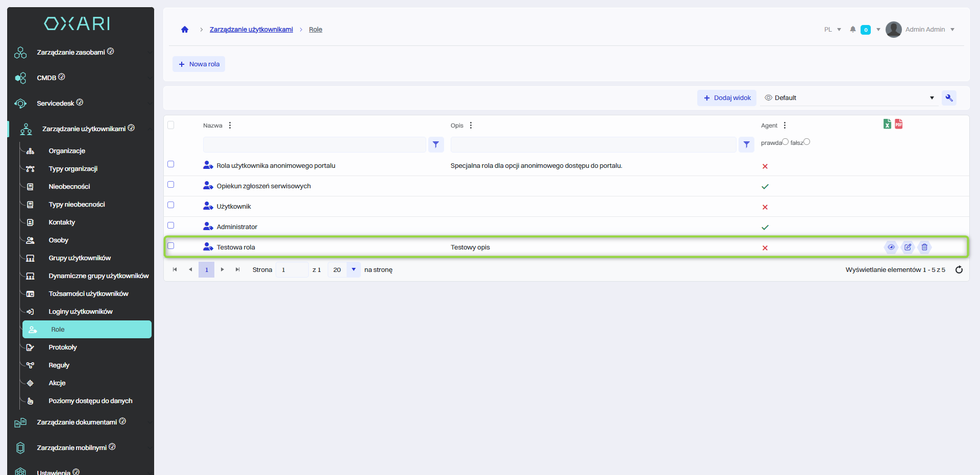
Task: Edit Testowa rola with pencil icon
Action: click(908, 247)
